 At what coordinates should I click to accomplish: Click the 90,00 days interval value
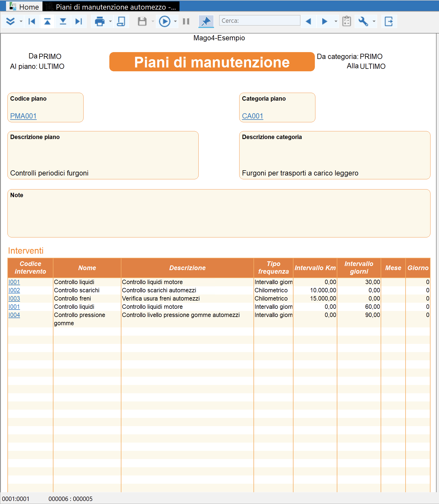pyautogui.click(x=372, y=315)
